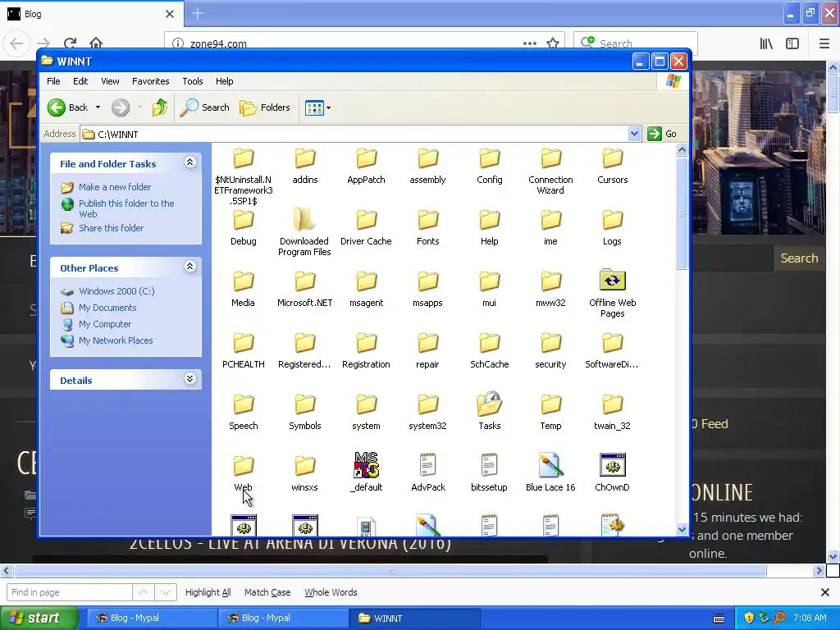
Task: Open the system32 folder icon
Action: tap(427, 405)
